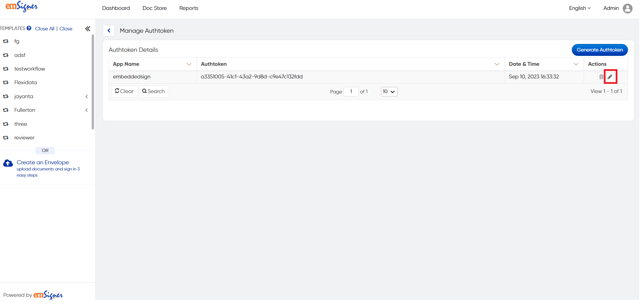
Task: Expand the Fullerton template group
Action: 87,110
